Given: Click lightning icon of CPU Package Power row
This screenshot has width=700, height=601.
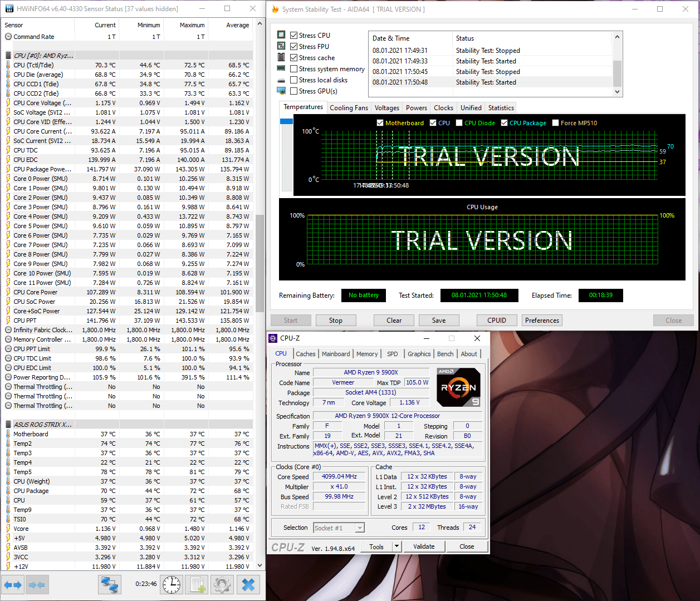Looking at the screenshot, I should (8, 169).
